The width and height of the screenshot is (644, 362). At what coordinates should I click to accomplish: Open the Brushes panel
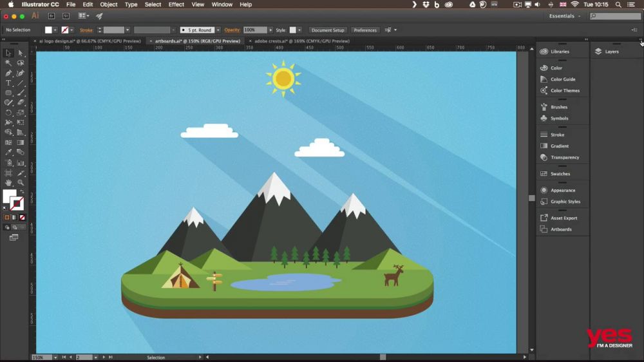pos(558,107)
